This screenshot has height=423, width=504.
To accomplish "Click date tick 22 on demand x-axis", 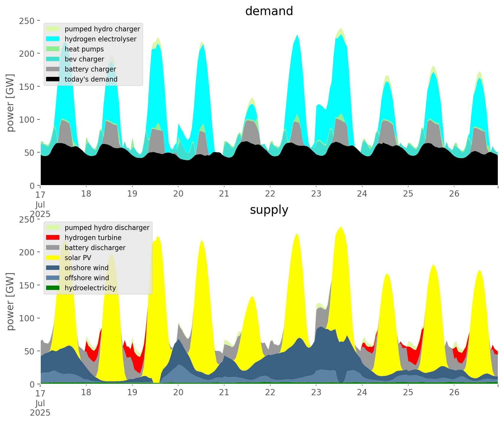I will 270,194.
